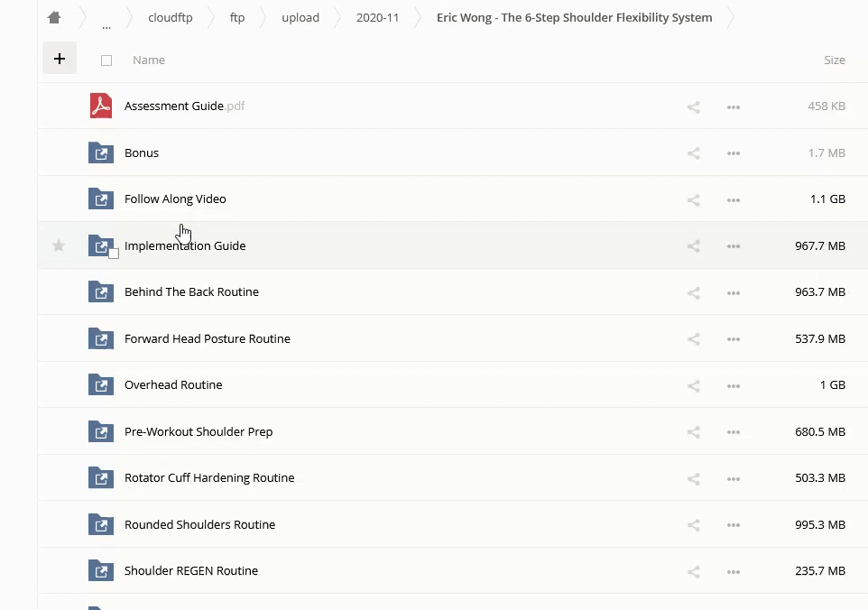
Task: Click the Shoulder REGEN Routine name
Action: 191,570
